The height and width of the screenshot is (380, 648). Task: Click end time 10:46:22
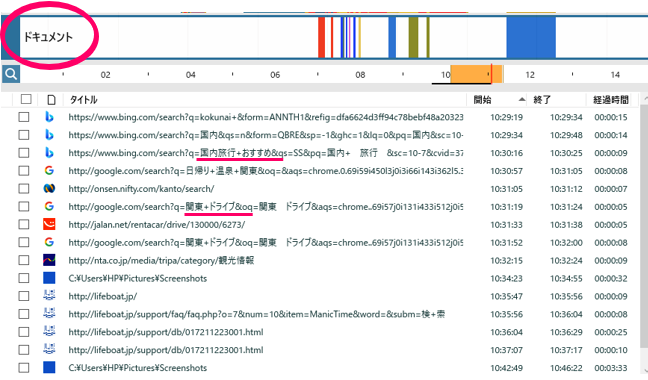click(566, 368)
